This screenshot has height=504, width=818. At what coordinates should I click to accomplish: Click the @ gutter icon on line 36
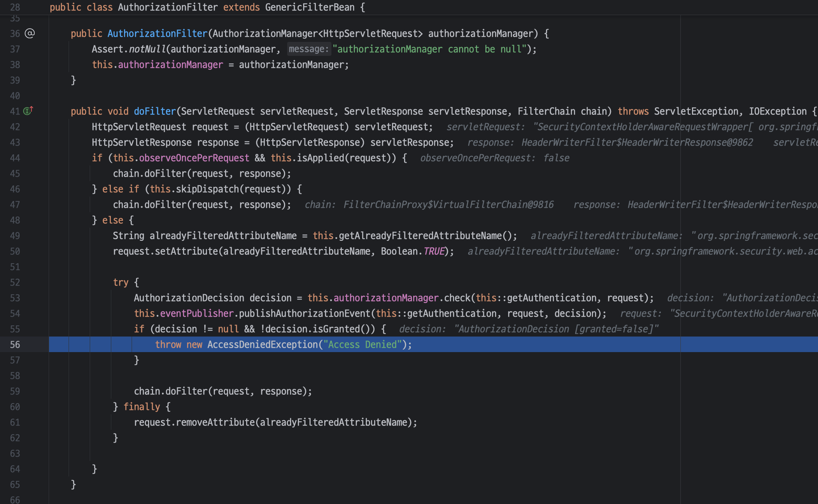30,33
